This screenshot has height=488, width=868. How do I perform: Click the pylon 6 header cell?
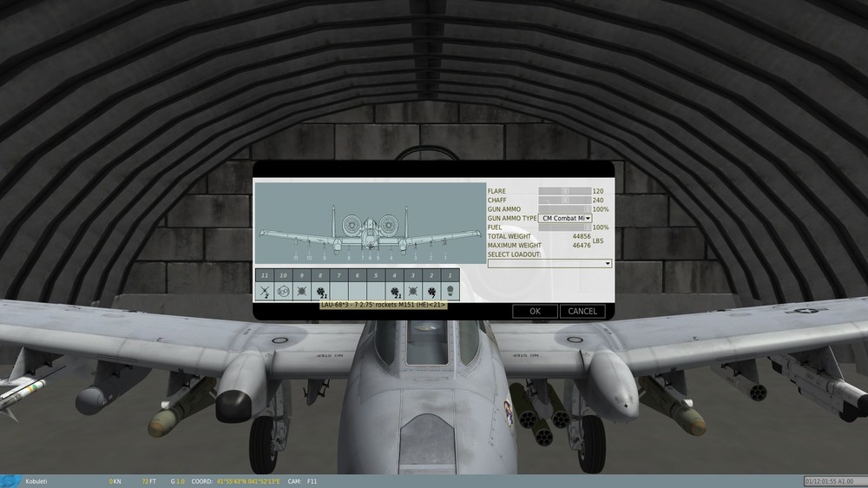[x=358, y=275]
